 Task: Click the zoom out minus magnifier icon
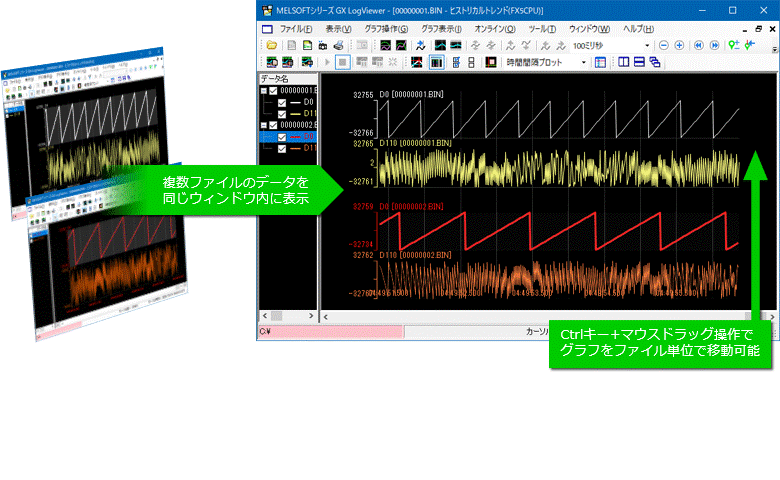point(664,46)
